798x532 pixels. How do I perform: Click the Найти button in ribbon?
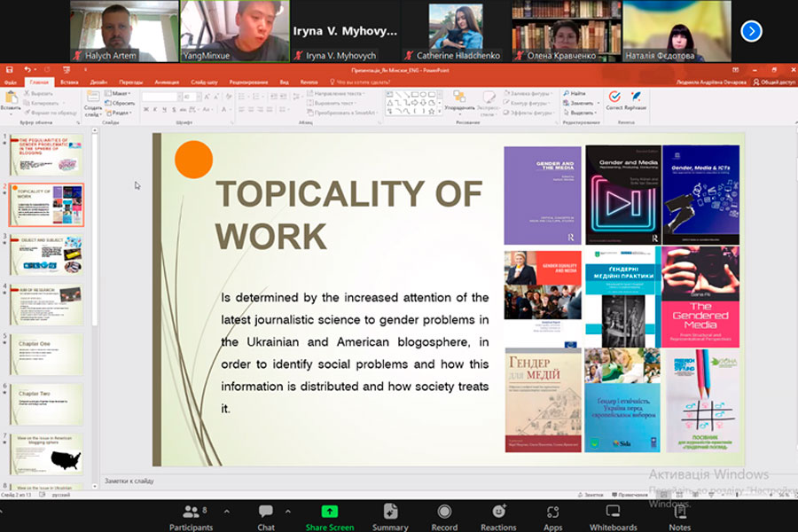574,93
